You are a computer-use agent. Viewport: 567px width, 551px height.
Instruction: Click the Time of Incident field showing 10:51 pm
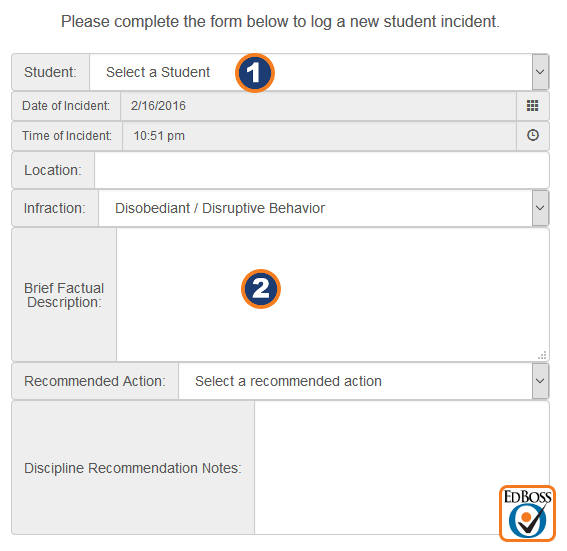pos(319,136)
